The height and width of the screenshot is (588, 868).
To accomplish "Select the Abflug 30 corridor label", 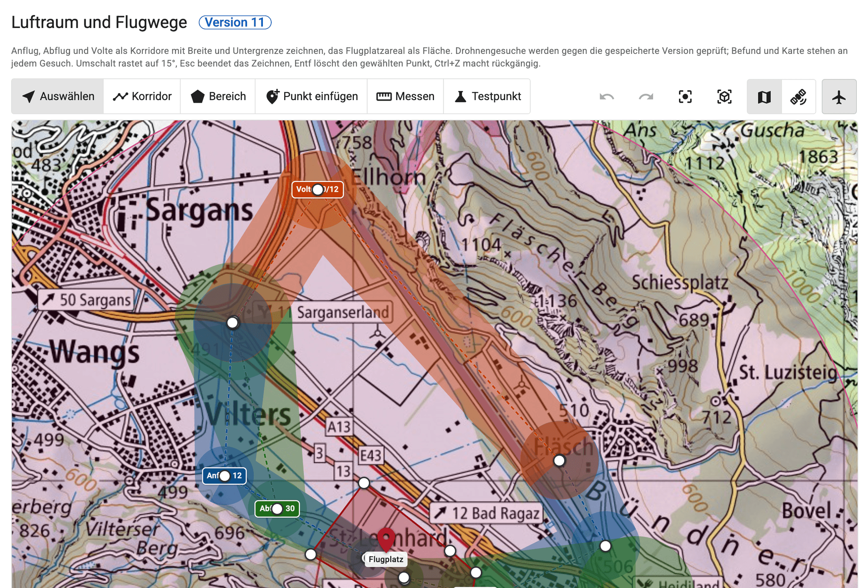I will point(277,509).
